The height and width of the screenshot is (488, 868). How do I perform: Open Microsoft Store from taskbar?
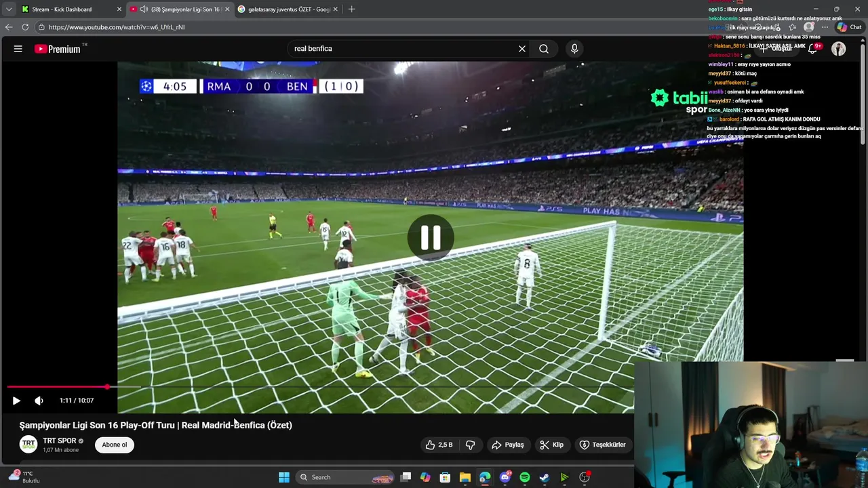pyautogui.click(x=445, y=477)
